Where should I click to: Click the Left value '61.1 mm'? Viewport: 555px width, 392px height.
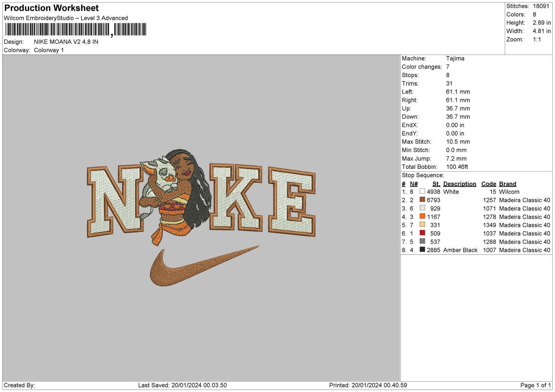pos(458,92)
